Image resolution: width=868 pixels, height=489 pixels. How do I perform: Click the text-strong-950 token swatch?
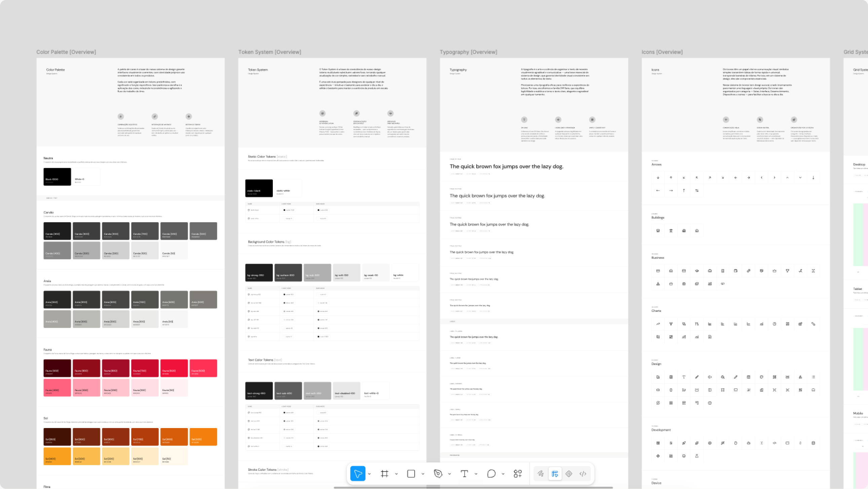(x=259, y=391)
